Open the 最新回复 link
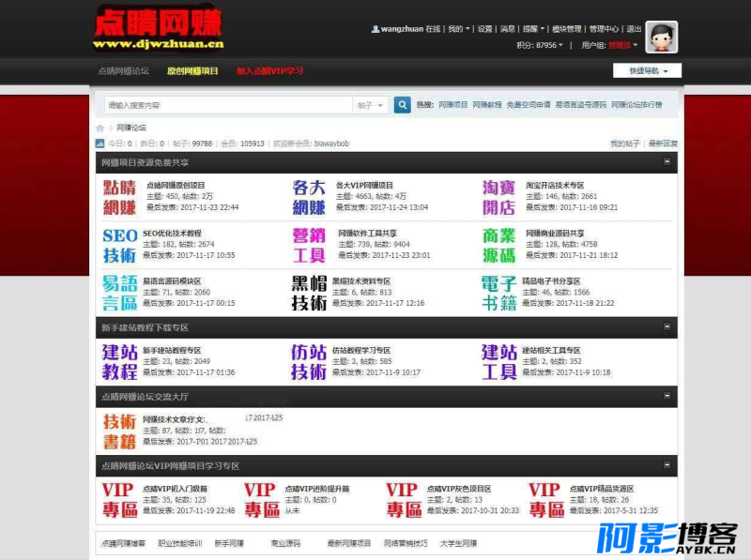Viewport: 751px width, 560px height. (663, 144)
